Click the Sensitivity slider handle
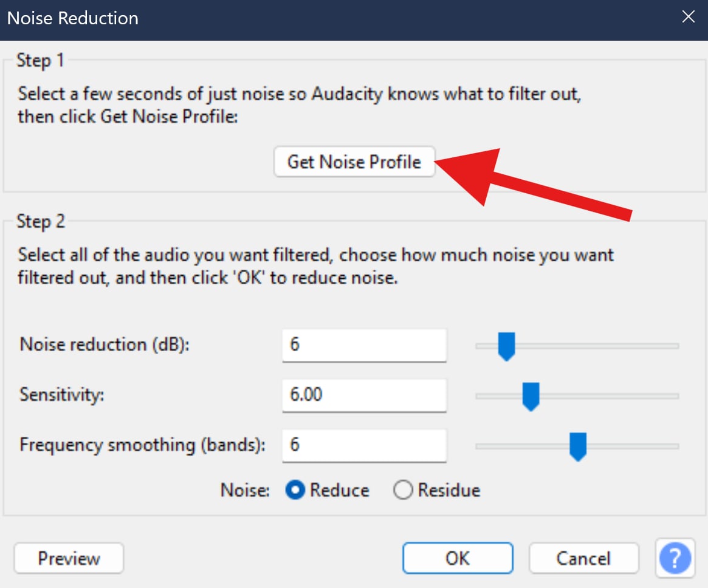The height and width of the screenshot is (588, 708). [x=530, y=395]
